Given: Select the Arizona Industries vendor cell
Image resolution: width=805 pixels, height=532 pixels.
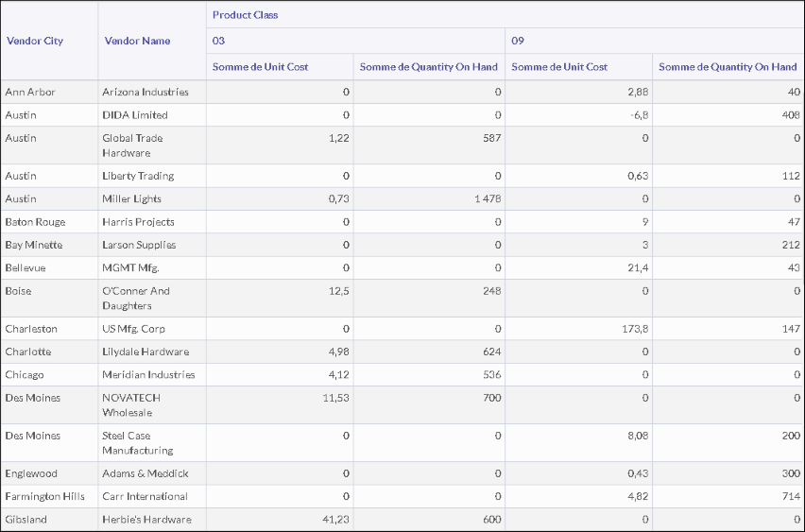Looking at the screenshot, I should point(145,92).
